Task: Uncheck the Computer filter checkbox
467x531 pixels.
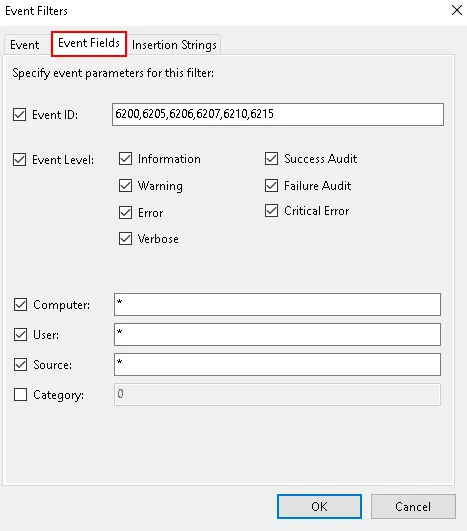Action: (x=20, y=305)
